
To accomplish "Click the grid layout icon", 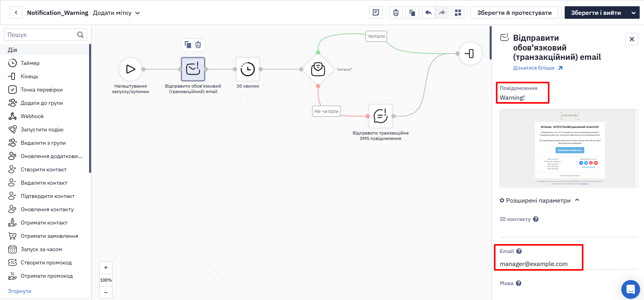I will click(x=458, y=13).
